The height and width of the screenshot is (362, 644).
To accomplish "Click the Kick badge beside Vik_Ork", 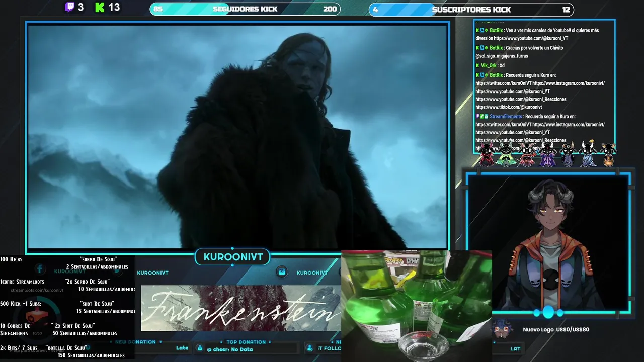I will 477,65.
